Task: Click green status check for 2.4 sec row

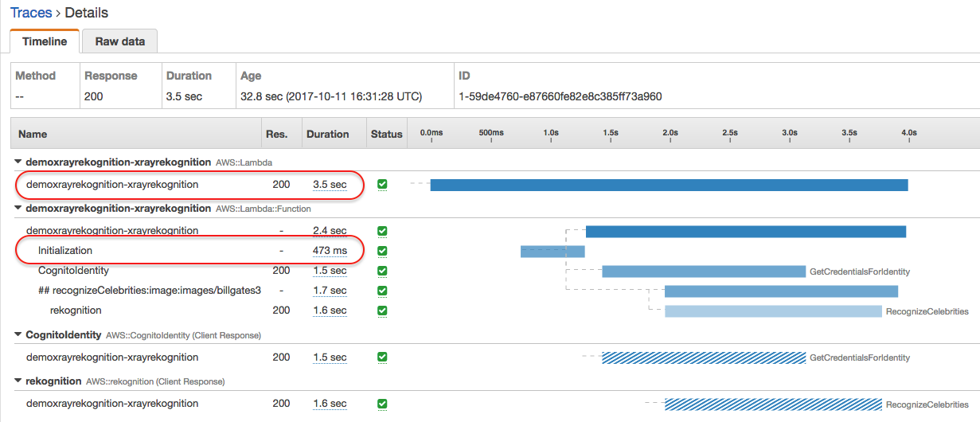Action: 382,231
